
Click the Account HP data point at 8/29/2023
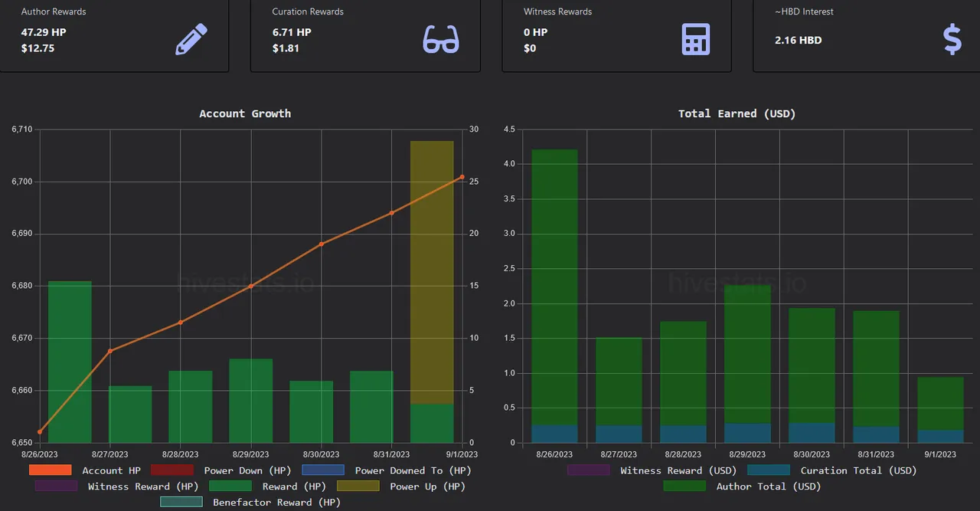(x=250, y=287)
